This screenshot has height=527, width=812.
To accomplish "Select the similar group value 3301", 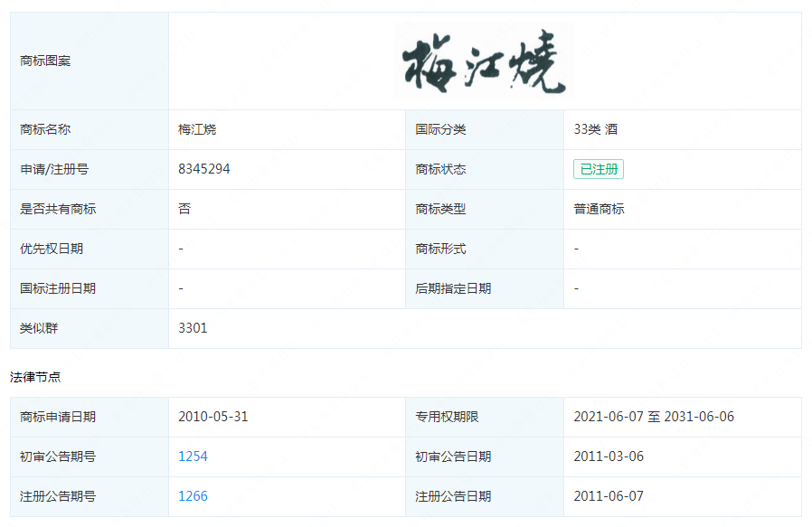I will coord(193,328).
